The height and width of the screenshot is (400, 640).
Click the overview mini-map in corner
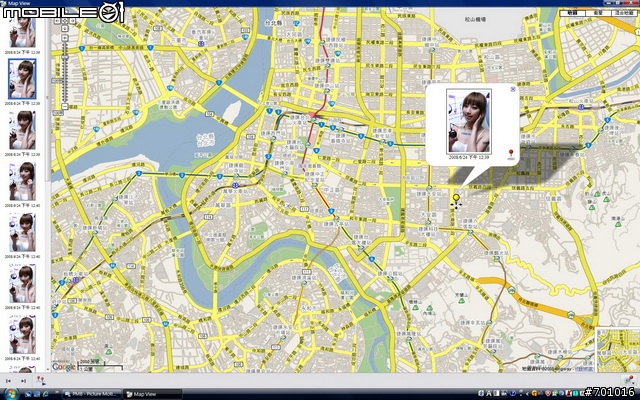pos(617,350)
